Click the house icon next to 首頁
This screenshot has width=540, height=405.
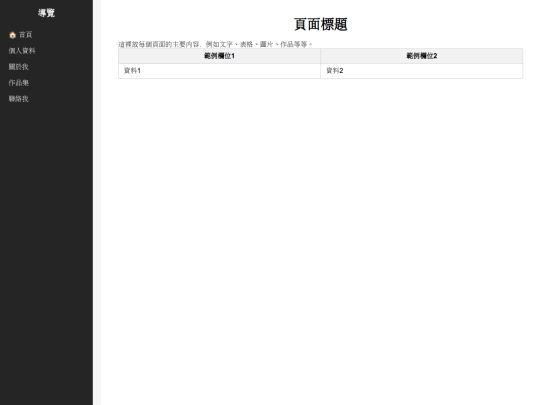click(x=13, y=35)
